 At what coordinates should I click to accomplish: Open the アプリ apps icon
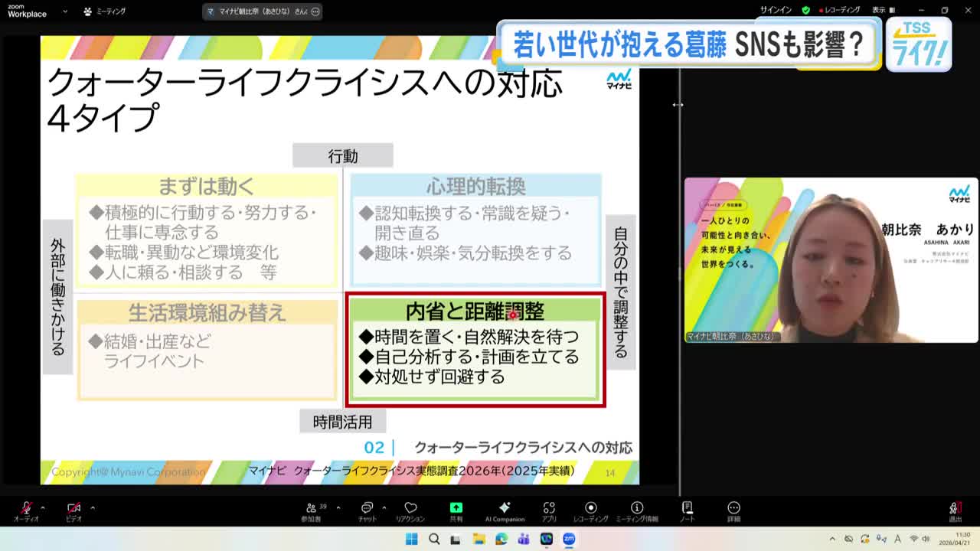(549, 510)
